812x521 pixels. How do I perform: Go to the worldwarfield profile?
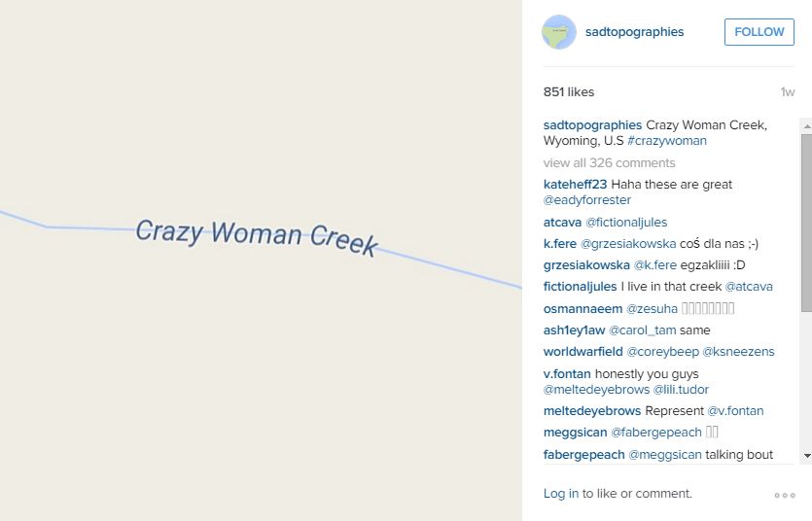tap(583, 352)
